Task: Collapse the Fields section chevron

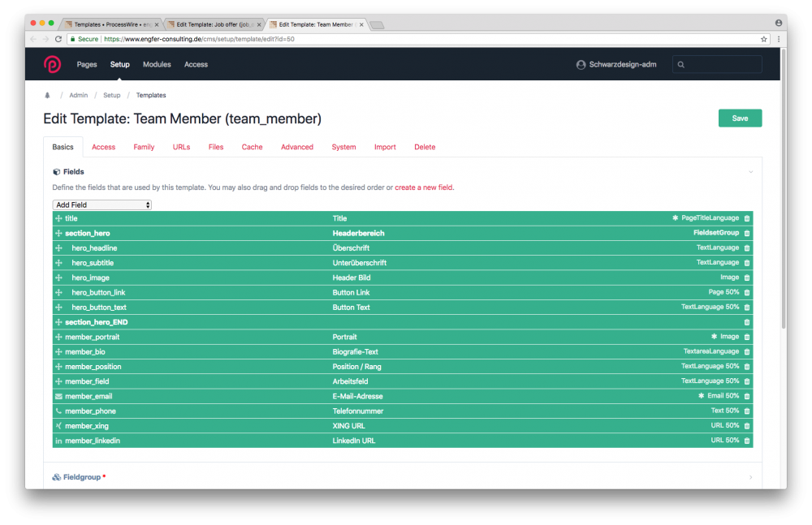Action: (750, 172)
